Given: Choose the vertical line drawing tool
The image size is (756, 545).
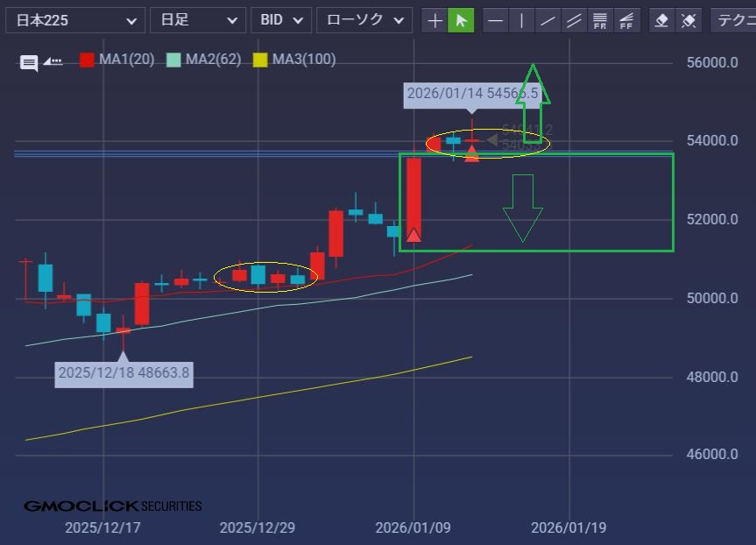Looking at the screenshot, I should (522, 20).
